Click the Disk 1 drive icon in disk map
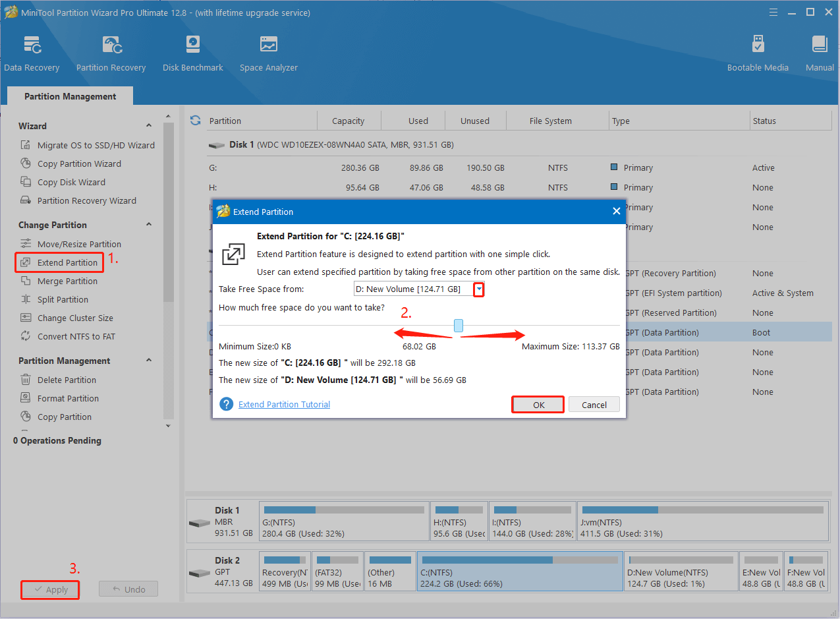840x619 pixels. (199, 523)
